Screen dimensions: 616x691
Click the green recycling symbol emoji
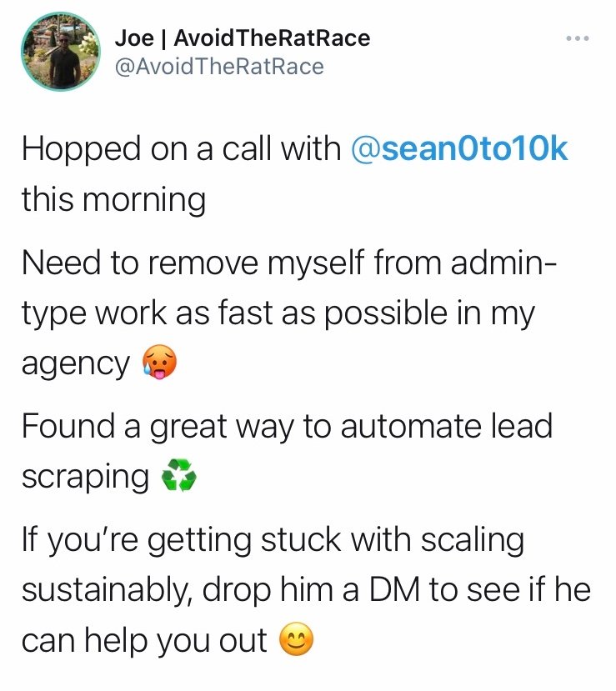click(178, 475)
